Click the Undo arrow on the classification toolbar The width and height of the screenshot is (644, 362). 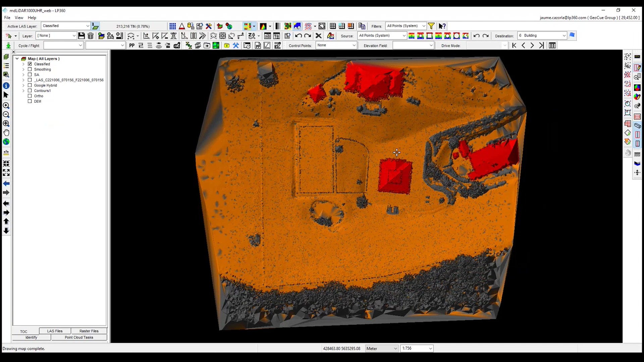(476, 36)
